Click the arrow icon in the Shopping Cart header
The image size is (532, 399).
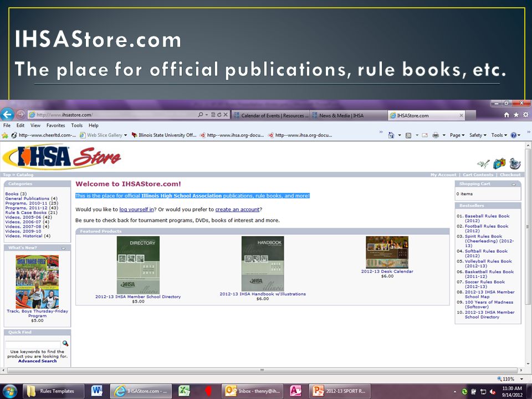(x=514, y=184)
